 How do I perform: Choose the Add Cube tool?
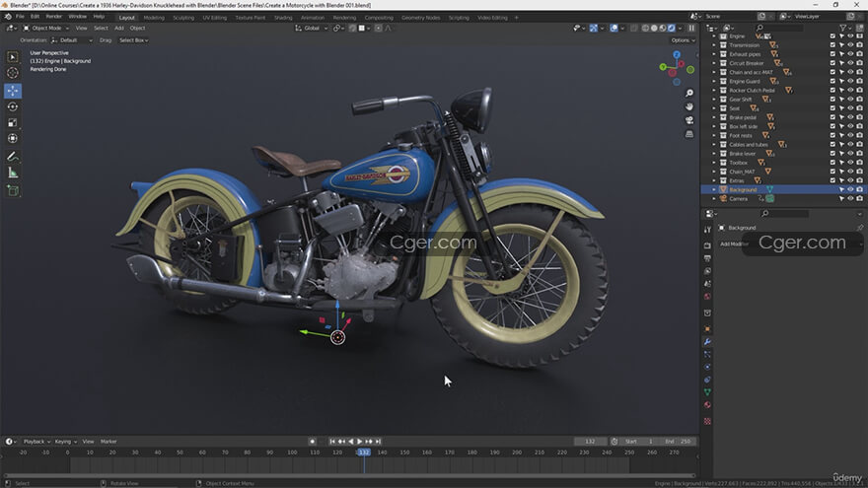[12, 191]
